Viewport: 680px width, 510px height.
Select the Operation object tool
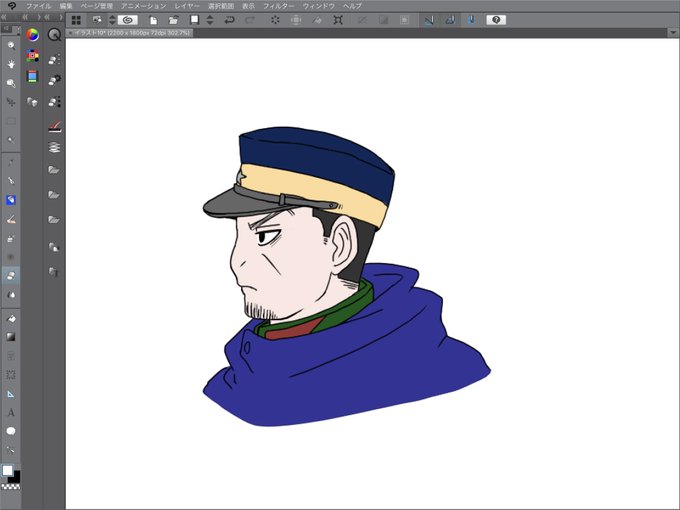coord(11,83)
